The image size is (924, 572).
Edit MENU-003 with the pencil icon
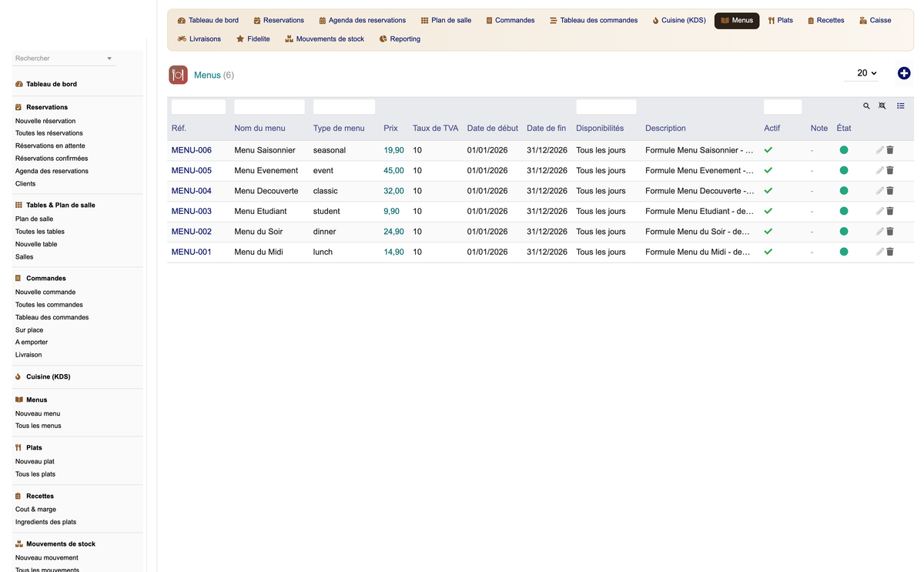tap(879, 211)
